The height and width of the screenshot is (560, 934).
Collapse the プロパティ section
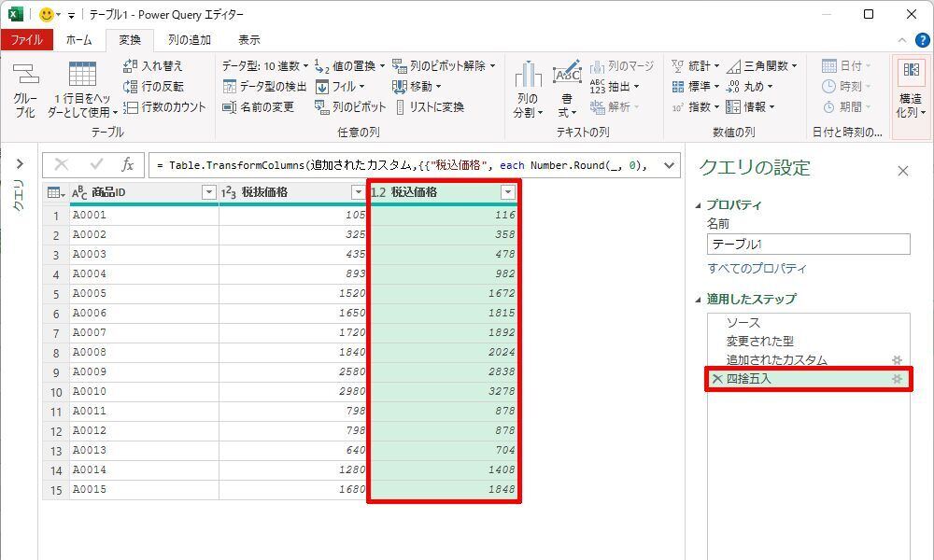700,205
